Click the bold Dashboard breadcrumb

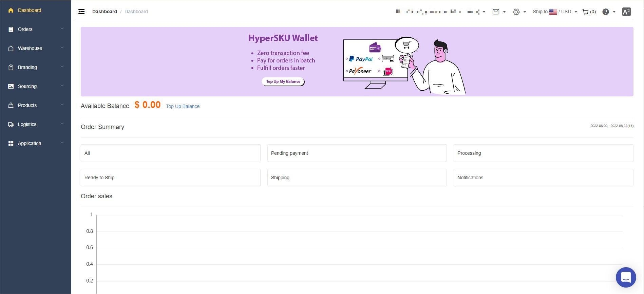click(105, 12)
